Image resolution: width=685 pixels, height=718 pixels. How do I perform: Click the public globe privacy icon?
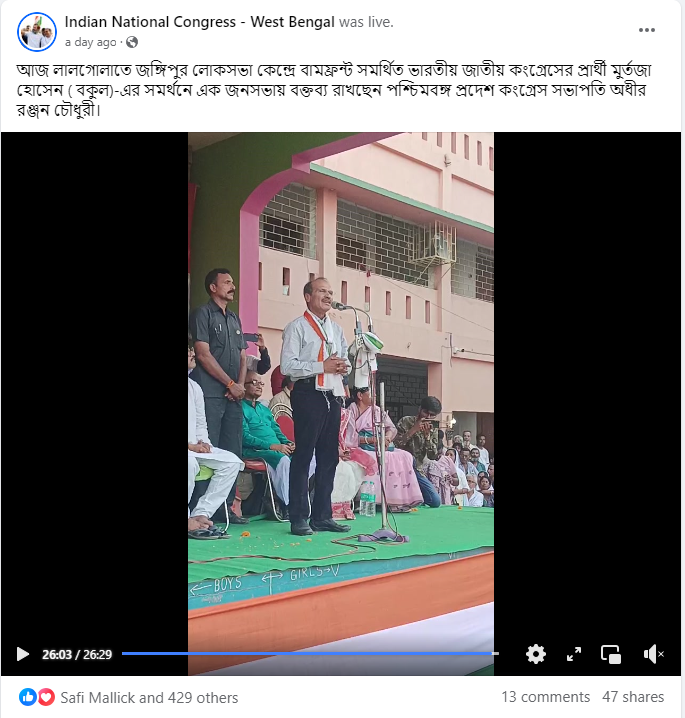(132, 42)
